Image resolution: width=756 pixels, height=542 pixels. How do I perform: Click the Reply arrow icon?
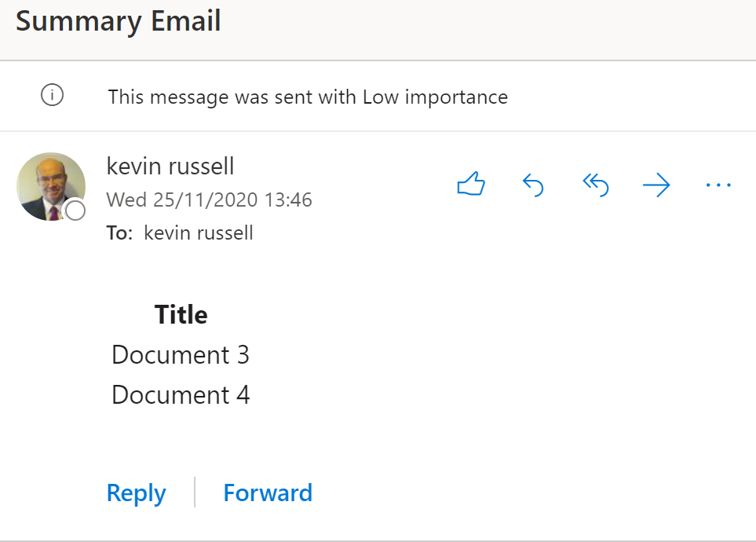point(533,185)
